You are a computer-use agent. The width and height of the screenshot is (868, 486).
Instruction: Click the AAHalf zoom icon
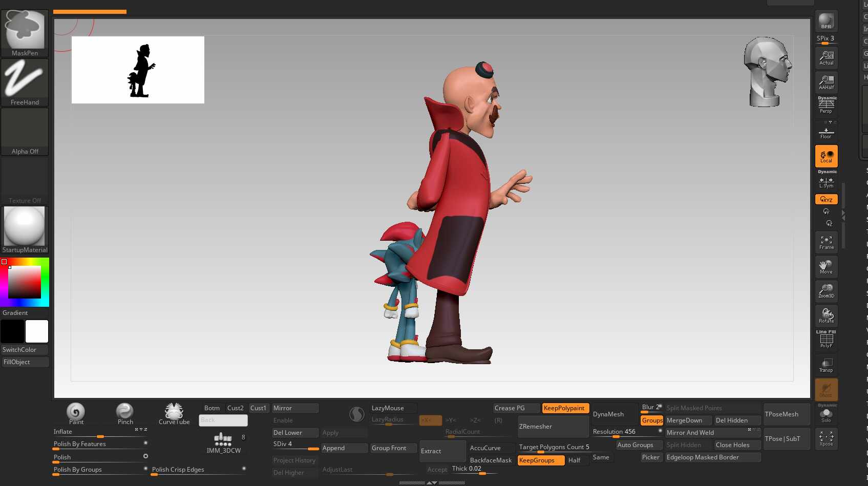pos(826,82)
